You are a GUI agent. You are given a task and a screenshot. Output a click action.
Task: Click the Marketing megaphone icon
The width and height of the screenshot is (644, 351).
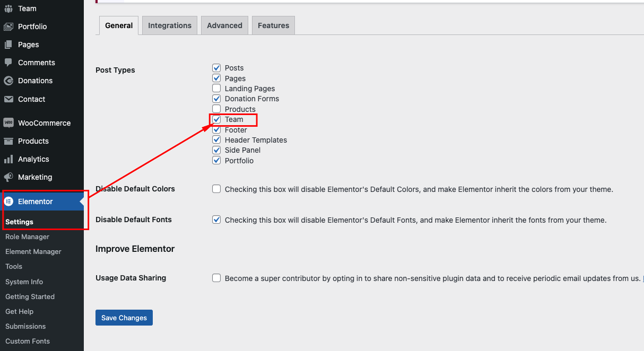click(8, 177)
